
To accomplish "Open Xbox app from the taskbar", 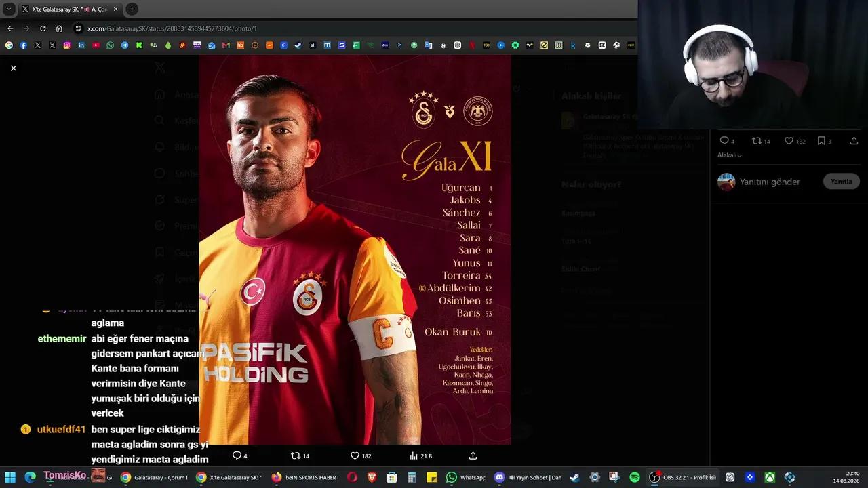I will click(770, 477).
